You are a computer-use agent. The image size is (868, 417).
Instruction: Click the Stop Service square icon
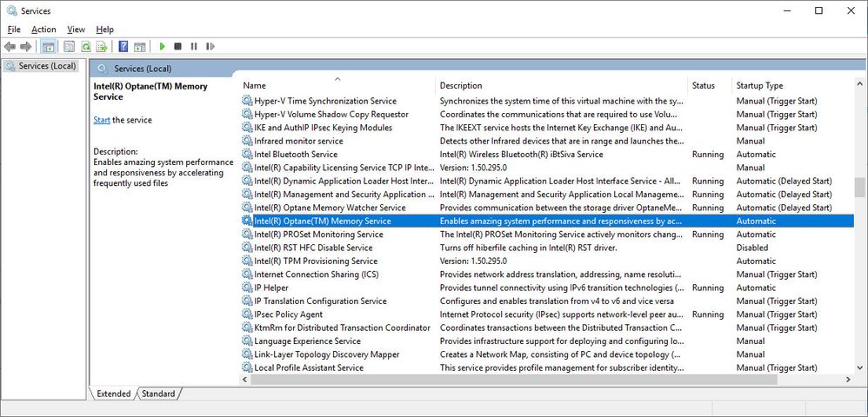(x=177, y=46)
